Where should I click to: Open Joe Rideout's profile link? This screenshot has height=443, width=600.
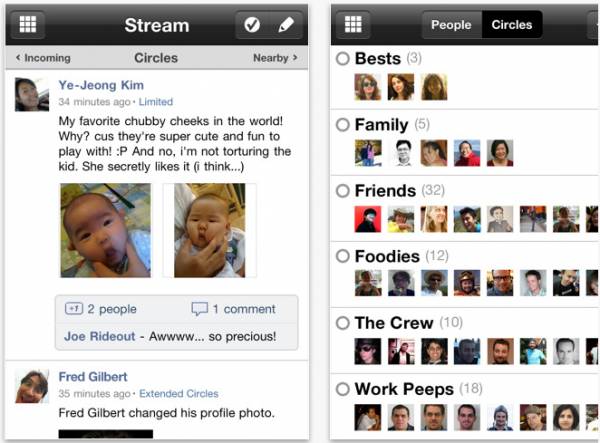tap(99, 336)
